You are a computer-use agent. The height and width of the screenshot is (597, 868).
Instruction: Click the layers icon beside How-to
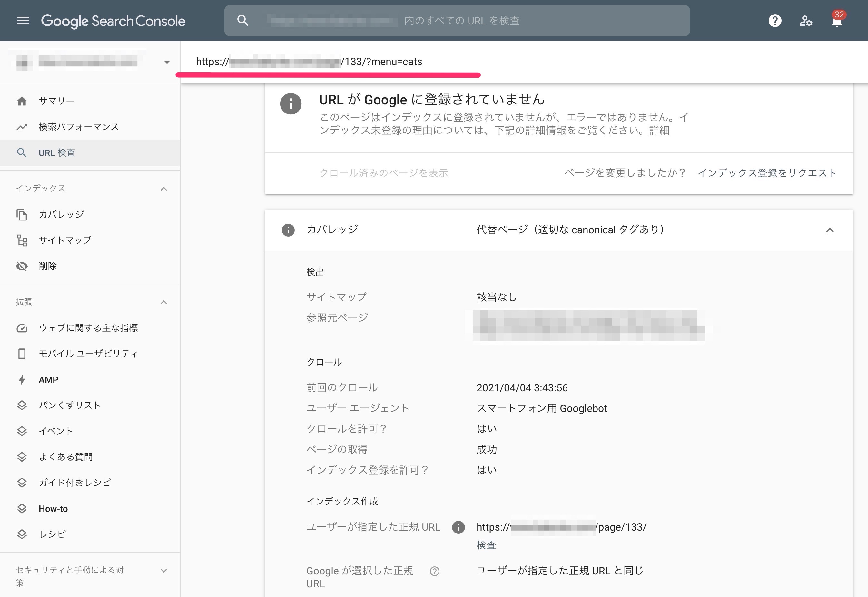pyautogui.click(x=22, y=509)
